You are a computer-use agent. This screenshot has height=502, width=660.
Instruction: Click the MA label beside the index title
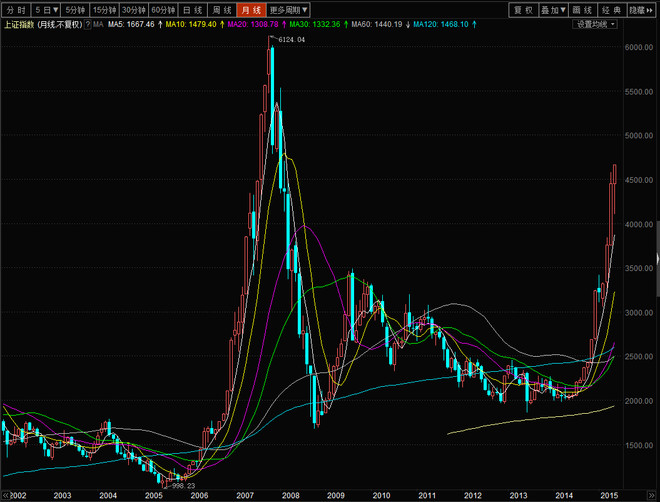pos(98,24)
